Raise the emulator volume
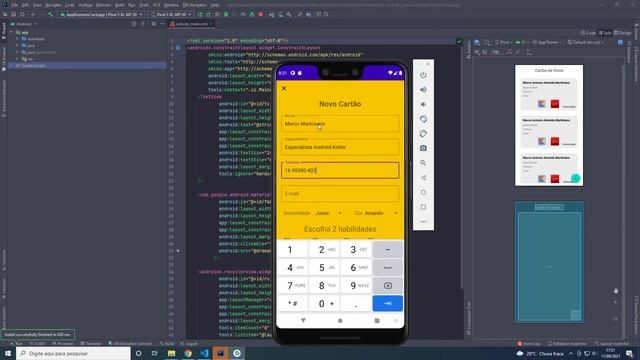The width and height of the screenshot is (640, 360). [423, 90]
